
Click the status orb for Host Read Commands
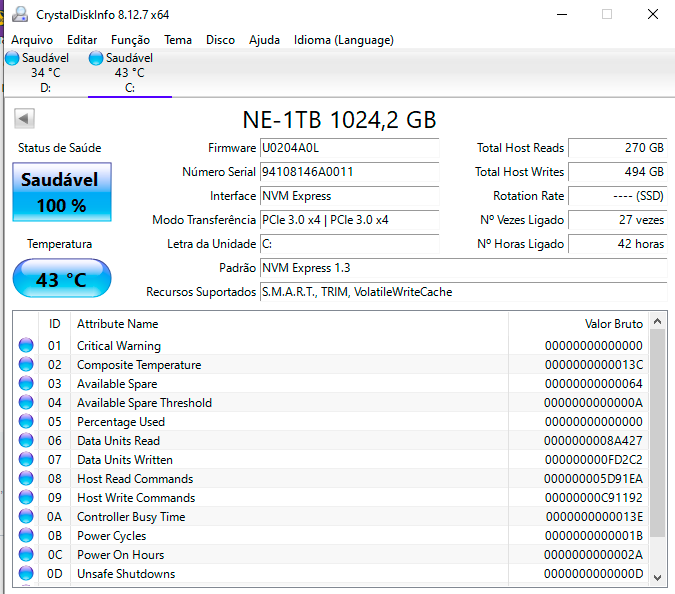26,478
